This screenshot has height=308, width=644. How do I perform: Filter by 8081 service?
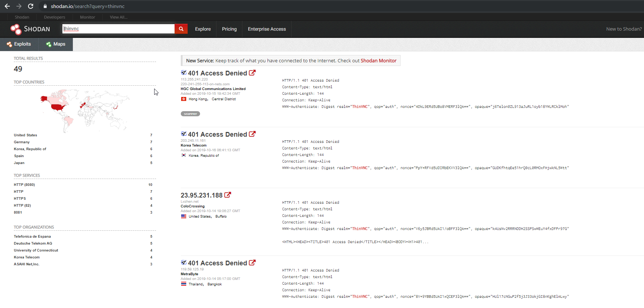coord(18,213)
